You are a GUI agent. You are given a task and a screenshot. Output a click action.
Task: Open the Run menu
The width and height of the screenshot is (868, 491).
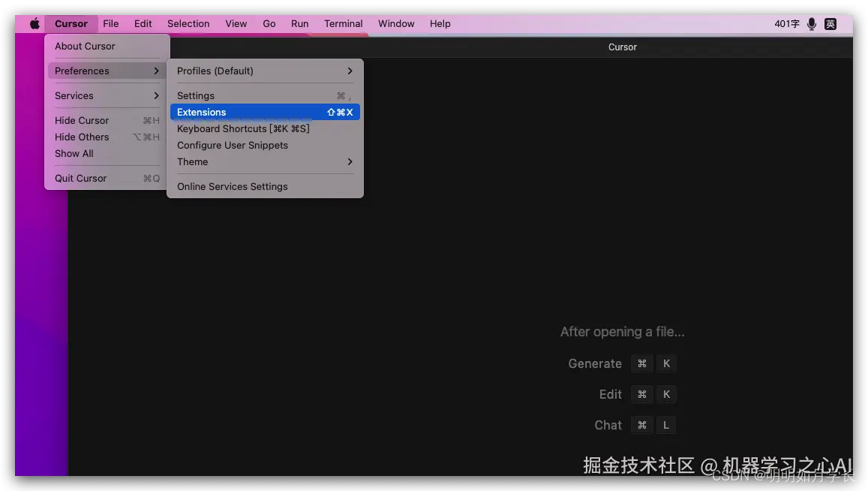299,24
